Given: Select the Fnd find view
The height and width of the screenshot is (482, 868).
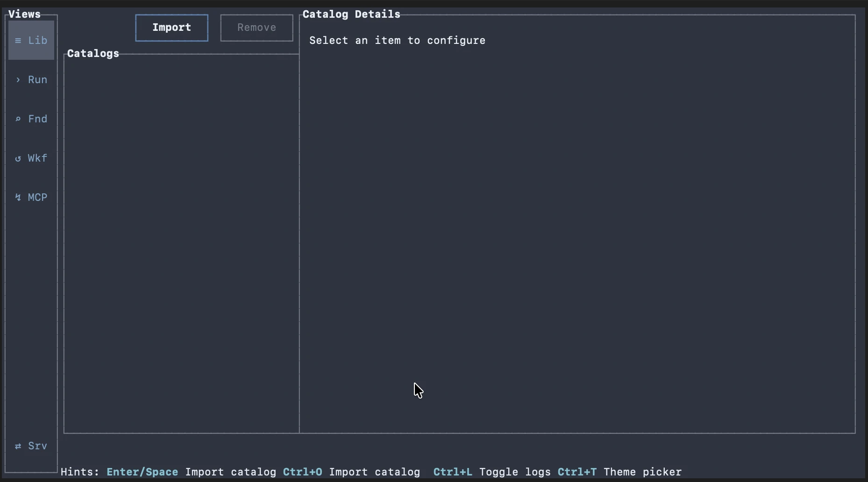Looking at the screenshot, I should (x=31, y=119).
